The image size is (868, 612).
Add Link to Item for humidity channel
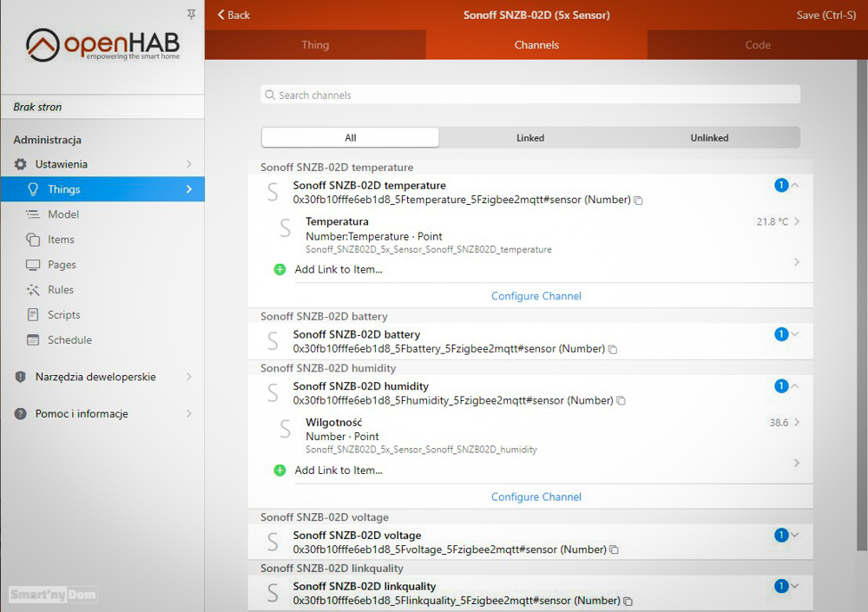(x=339, y=471)
